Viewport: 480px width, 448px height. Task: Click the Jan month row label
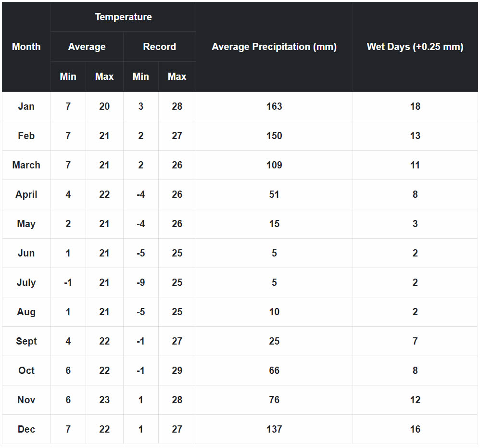26,106
